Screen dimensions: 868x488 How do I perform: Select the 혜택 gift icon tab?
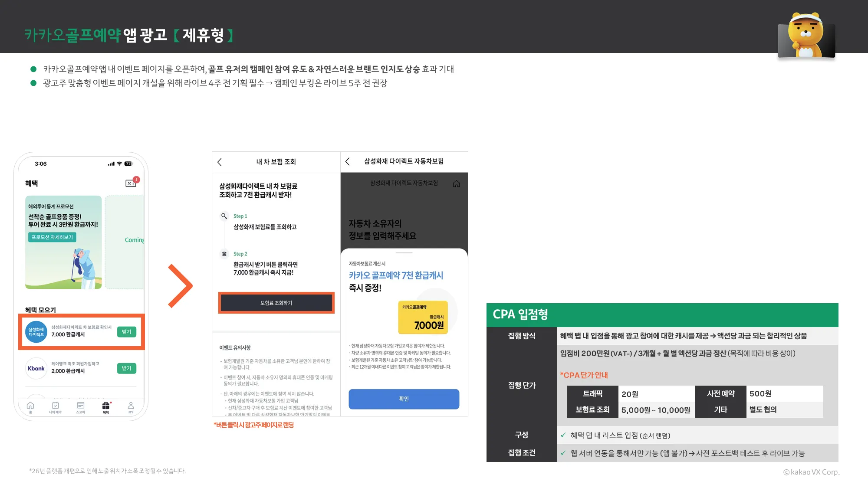[106, 406]
